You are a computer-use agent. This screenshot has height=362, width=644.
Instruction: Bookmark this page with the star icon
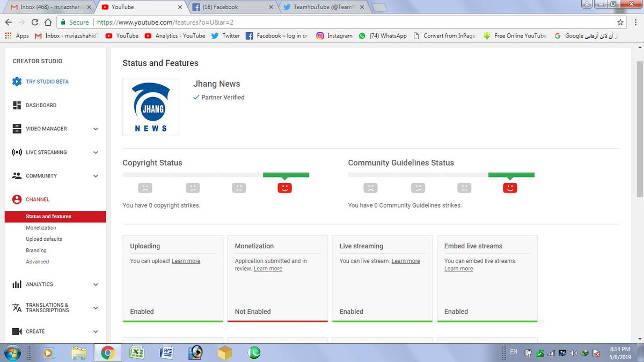tap(621, 22)
